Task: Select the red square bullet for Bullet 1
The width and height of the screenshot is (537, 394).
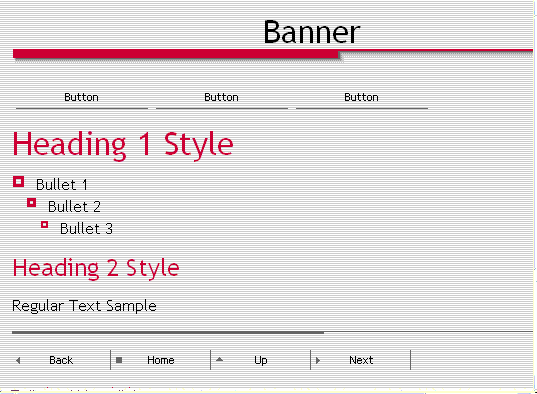Action: 18,182
